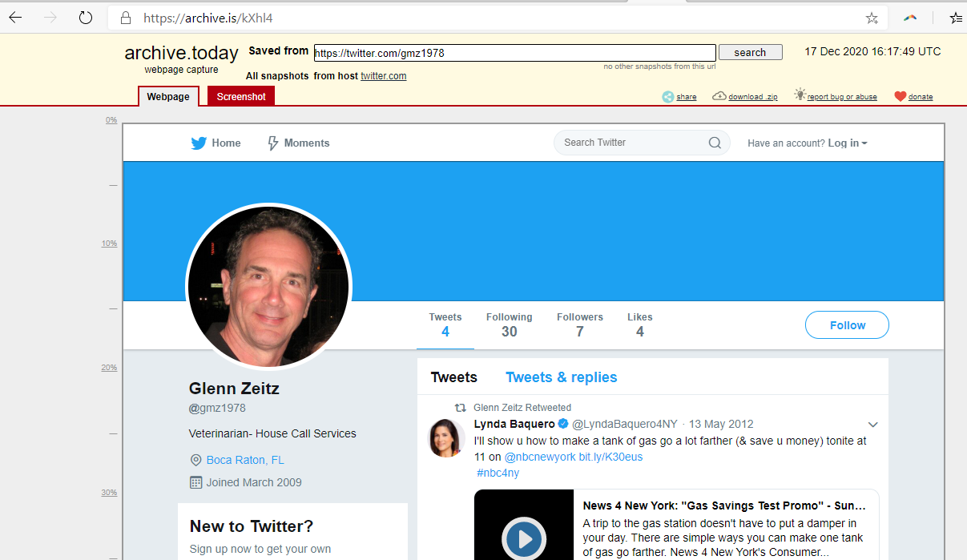Open Lynda Baquero's avatar thumbnail
The height and width of the screenshot is (560, 967).
[x=448, y=437]
